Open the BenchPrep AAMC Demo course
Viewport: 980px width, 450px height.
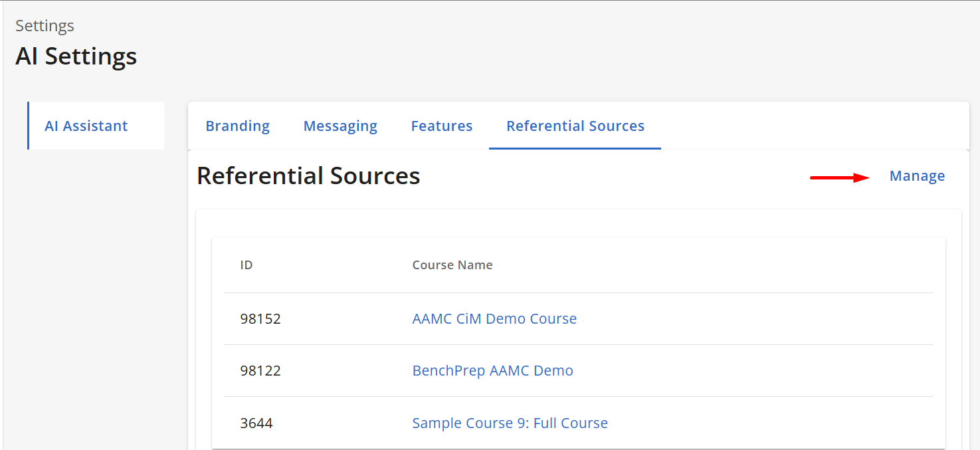click(492, 371)
